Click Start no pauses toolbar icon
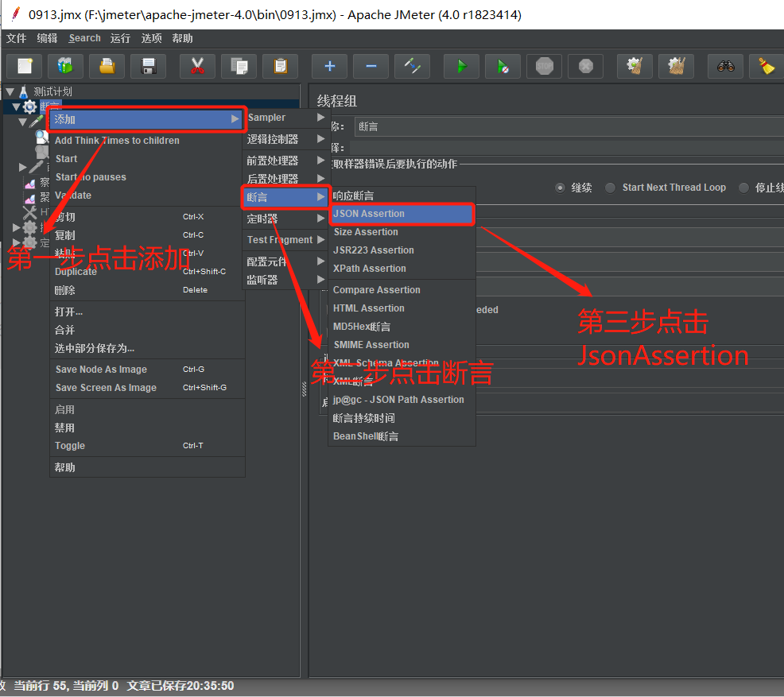The image size is (784, 697). pos(503,66)
